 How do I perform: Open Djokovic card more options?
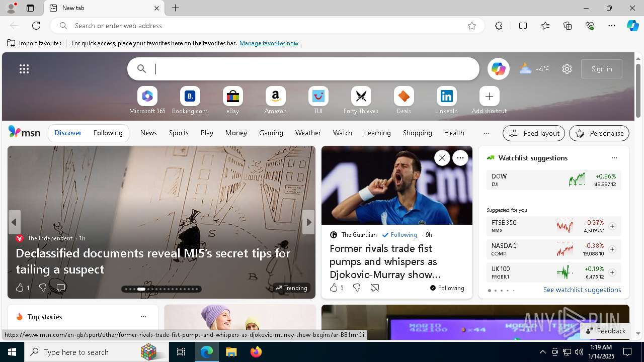(x=460, y=158)
